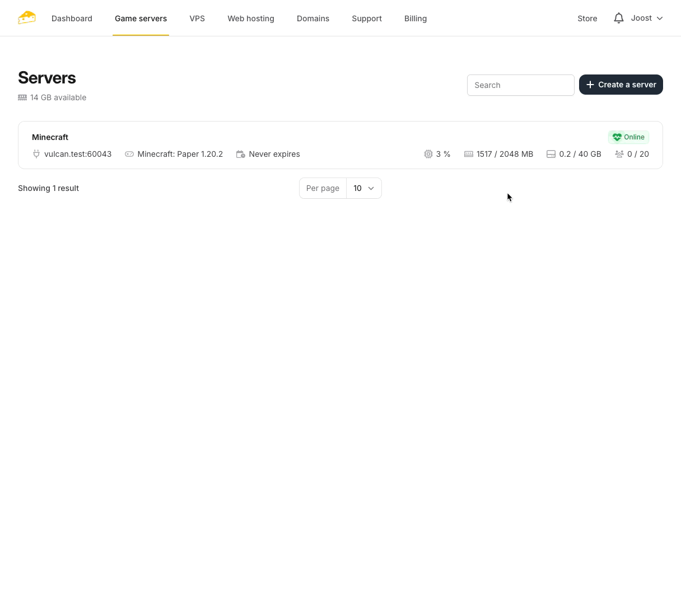The height and width of the screenshot is (616, 681).
Task: Open the Web hosting section
Action: (251, 18)
